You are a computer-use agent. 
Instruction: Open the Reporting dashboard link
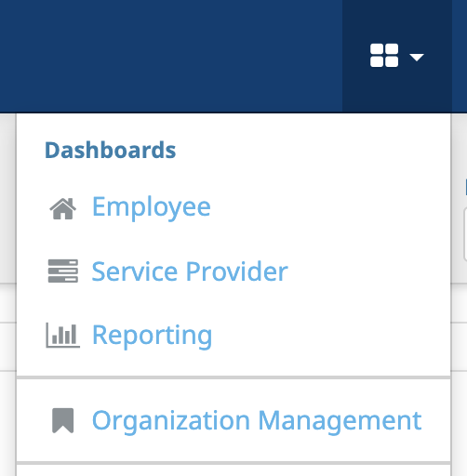point(153,336)
